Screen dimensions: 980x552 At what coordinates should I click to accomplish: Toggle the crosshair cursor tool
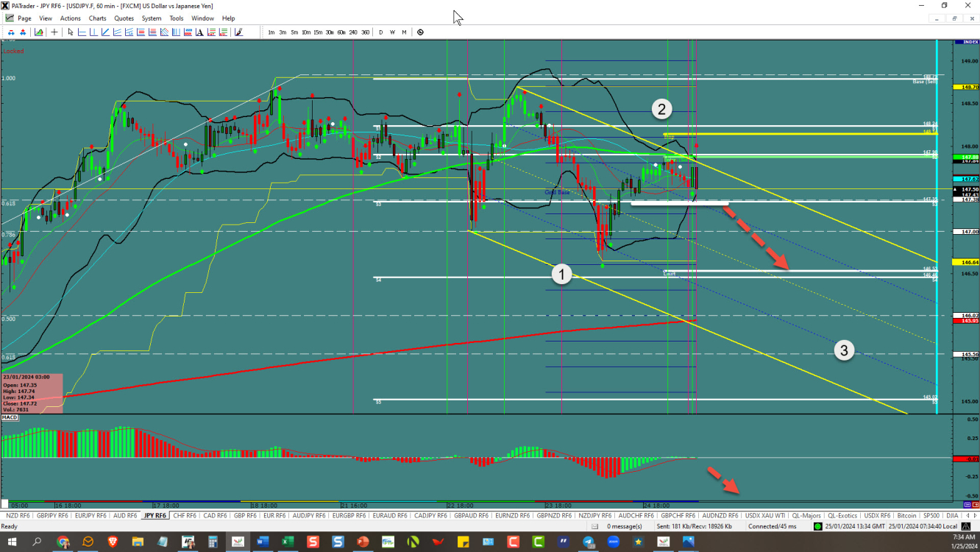54,32
